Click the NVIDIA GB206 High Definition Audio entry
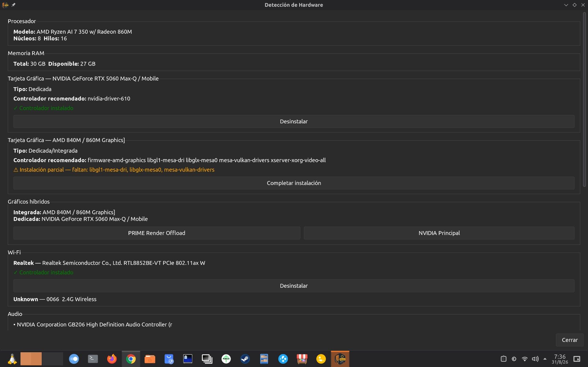Viewport: 588px width, 367px height. (x=93, y=324)
